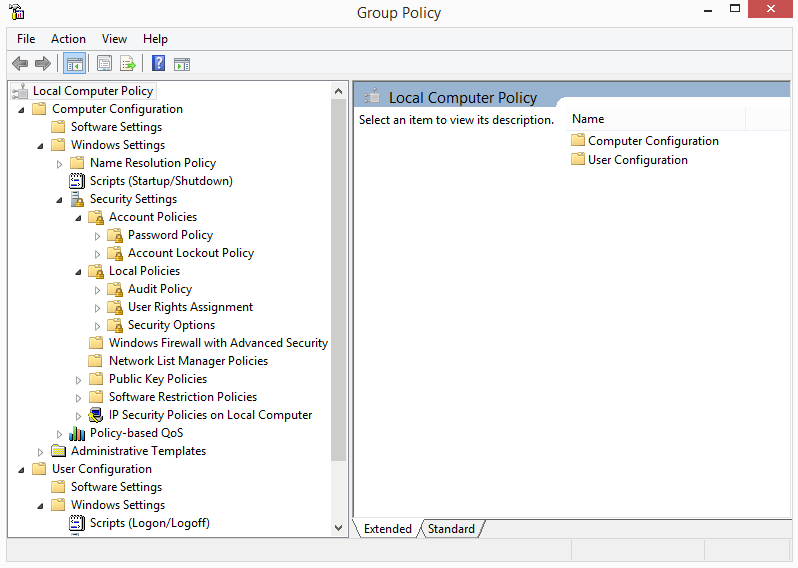
Task: Click the Export List toolbar icon
Action: click(x=128, y=64)
